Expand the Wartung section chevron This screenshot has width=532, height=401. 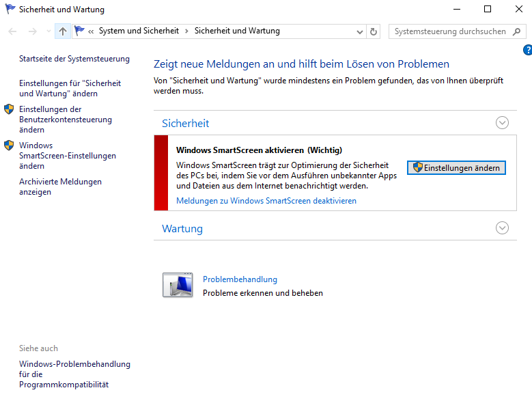point(502,228)
